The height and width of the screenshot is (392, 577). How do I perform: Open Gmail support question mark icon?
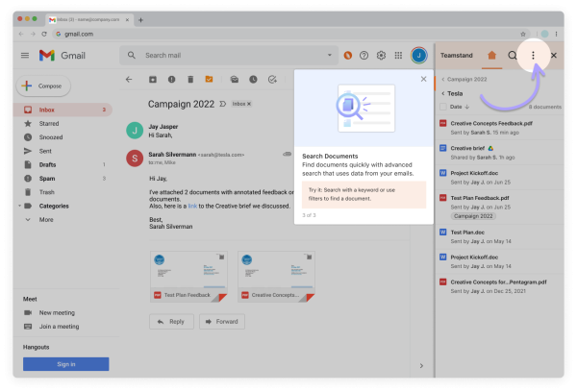tap(364, 55)
